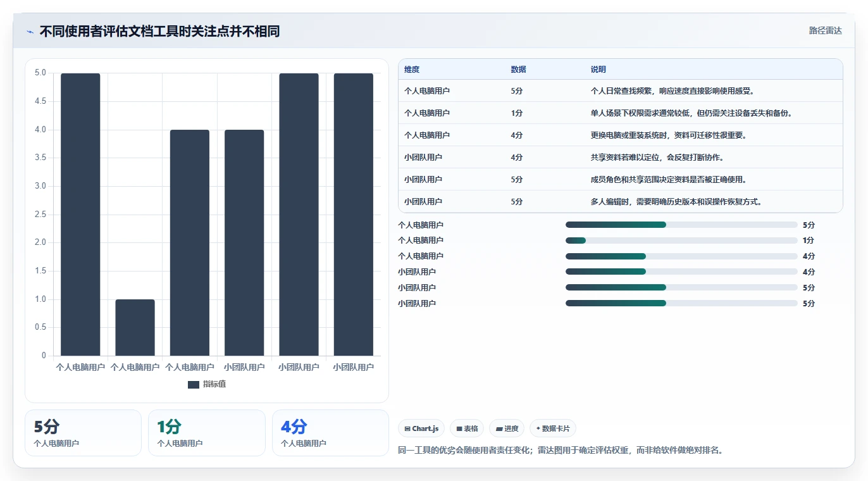The height and width of the screenshot is (481, 868).
Task: Click the 3.0 y-axis label
Action: [40, 186]
